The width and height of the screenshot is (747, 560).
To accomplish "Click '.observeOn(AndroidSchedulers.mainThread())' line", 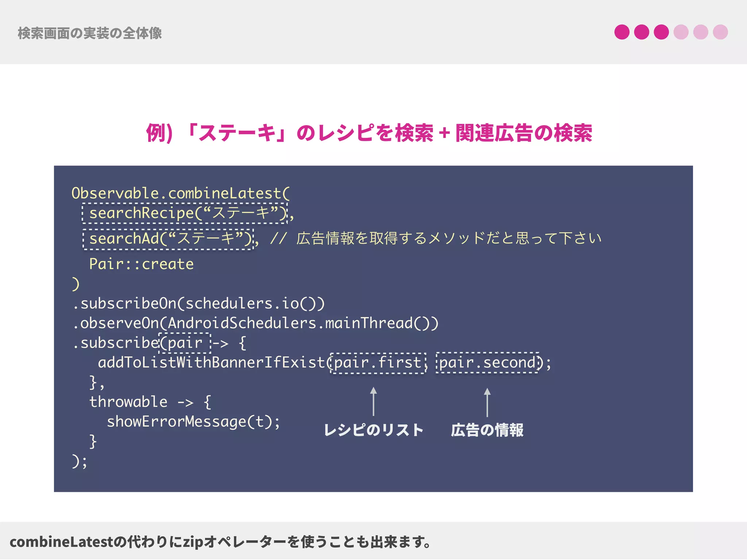I will point(255,323).
